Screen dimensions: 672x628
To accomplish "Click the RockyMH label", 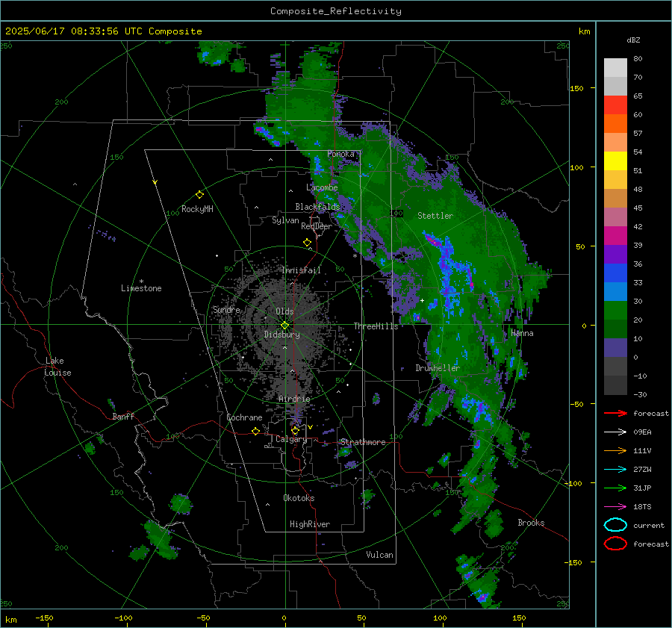I will pos(197,209).
